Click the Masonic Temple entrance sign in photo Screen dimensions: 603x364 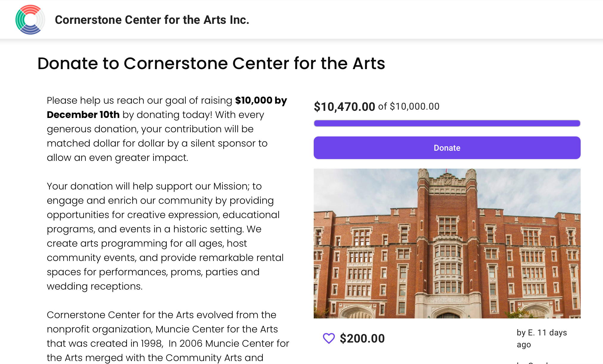pos(447,300)
